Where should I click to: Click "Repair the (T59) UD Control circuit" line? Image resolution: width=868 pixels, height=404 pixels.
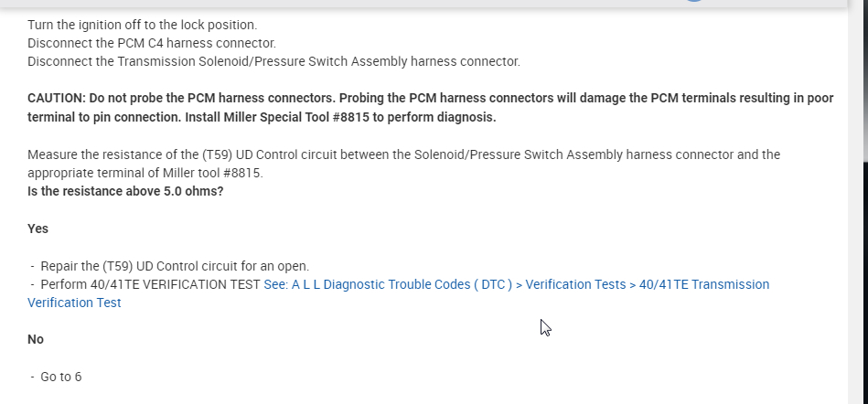pyautogui.click(x=175, y=266)
